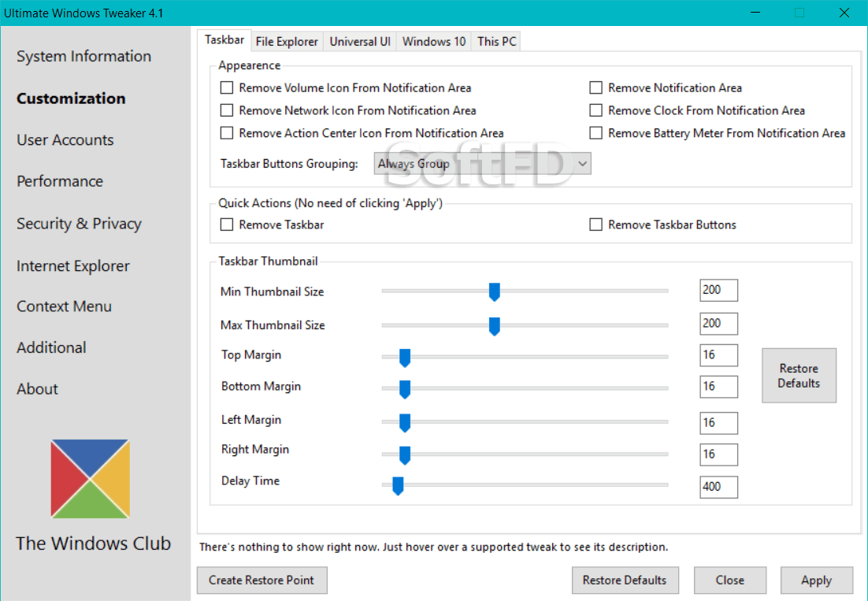
Task: Open the Context Menu section
Action: [65, 306]
